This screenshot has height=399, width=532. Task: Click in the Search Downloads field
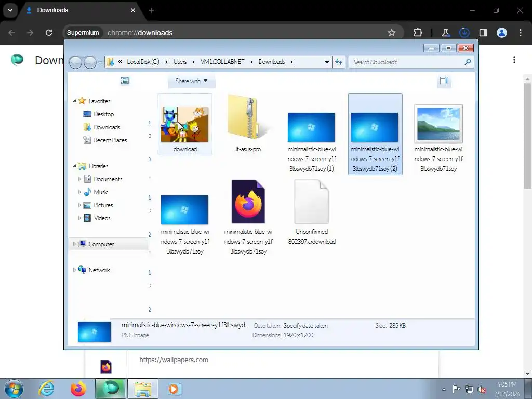(x=406, y=62)
